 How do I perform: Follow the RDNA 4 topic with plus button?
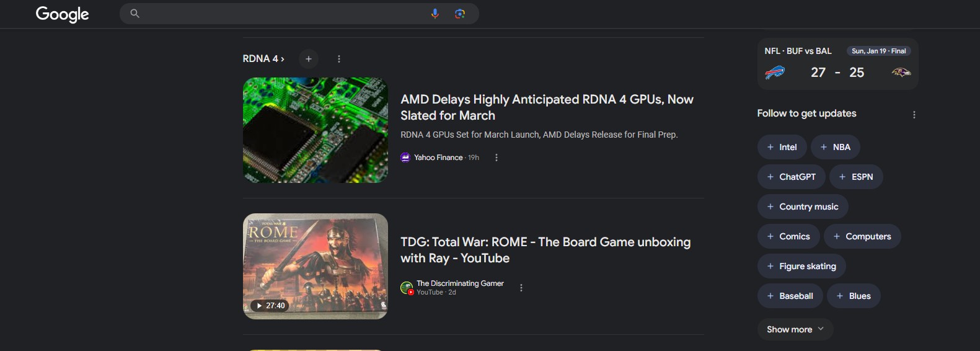coord(309,59)
